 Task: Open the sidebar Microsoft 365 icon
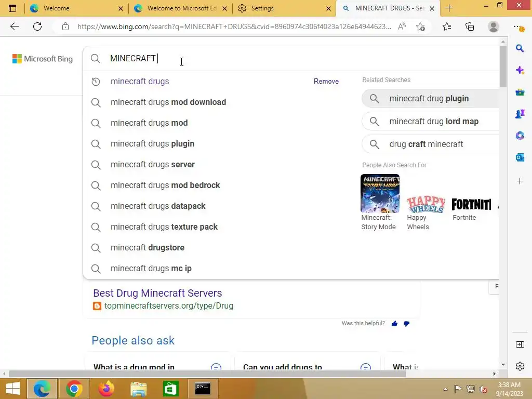[x=520, y=136]
